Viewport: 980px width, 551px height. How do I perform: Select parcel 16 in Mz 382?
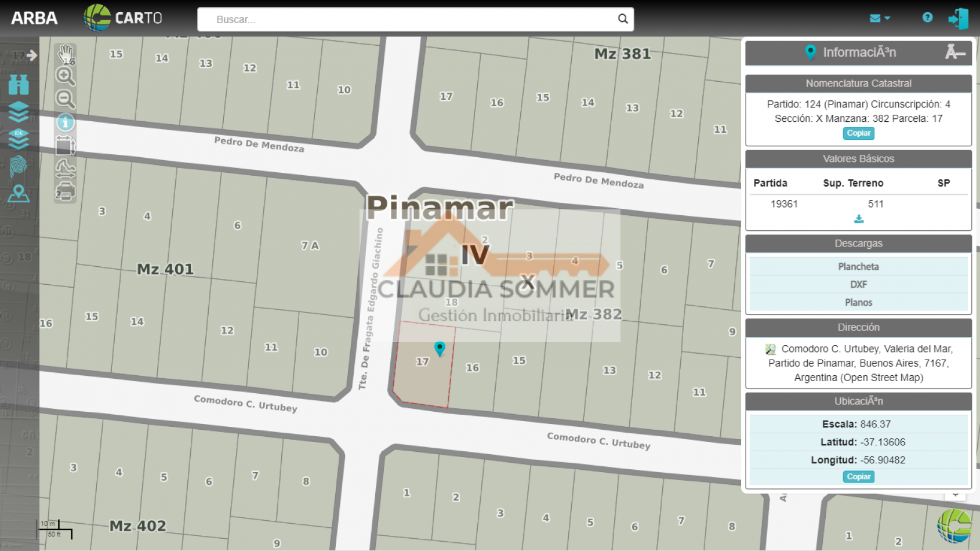pos(473,368)
